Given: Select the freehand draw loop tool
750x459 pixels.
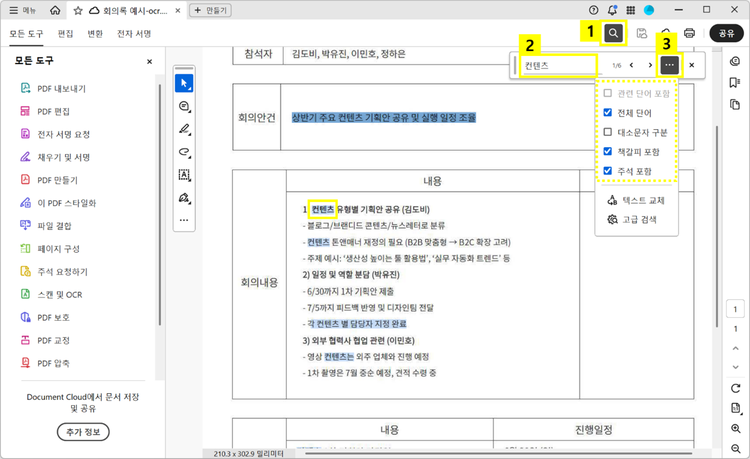Looking at the screenshot, I should (184, 152).
